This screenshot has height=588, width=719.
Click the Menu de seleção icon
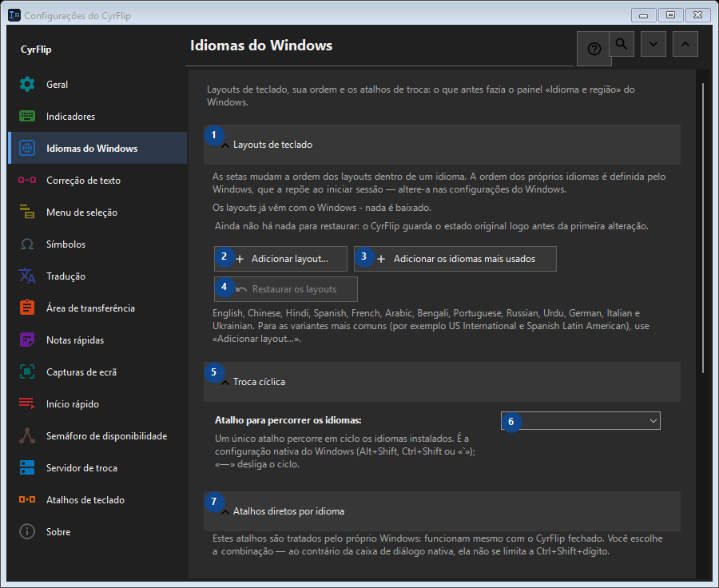coord(27,212)
